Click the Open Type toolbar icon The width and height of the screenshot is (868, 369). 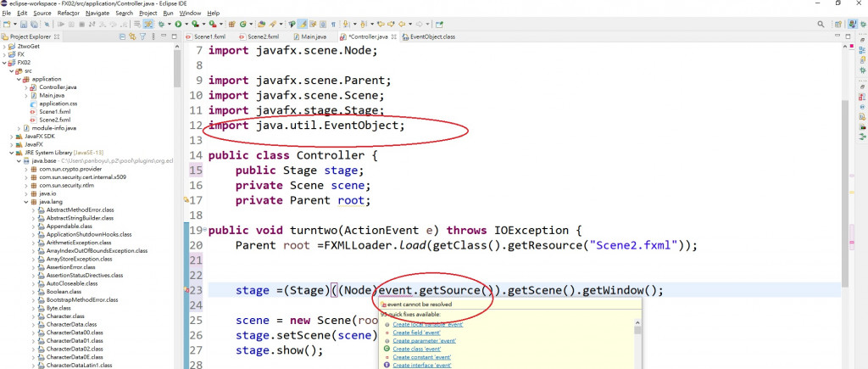(x=261, y=25)
